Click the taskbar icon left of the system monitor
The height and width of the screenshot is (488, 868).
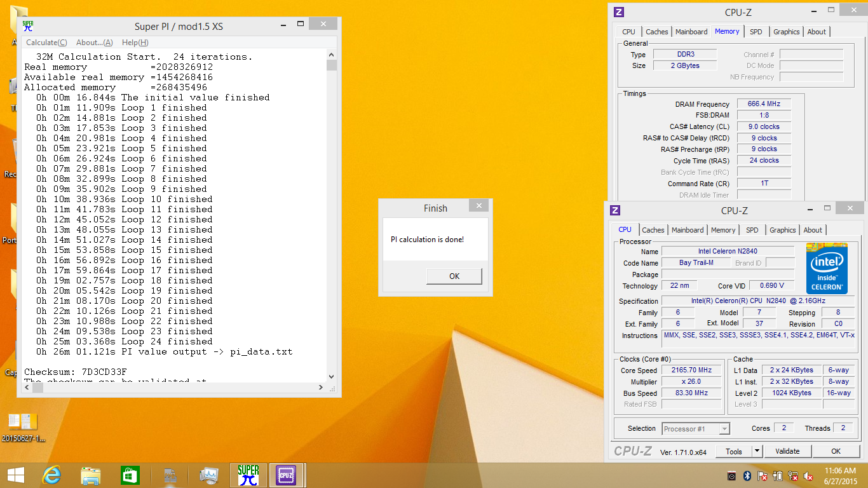point(170,475)
